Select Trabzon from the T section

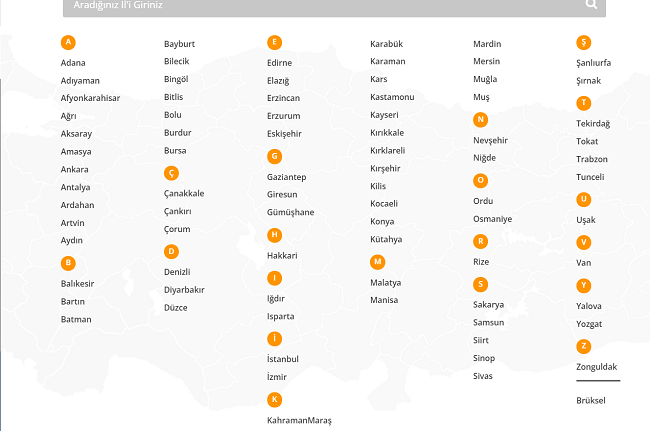point(592,159)
